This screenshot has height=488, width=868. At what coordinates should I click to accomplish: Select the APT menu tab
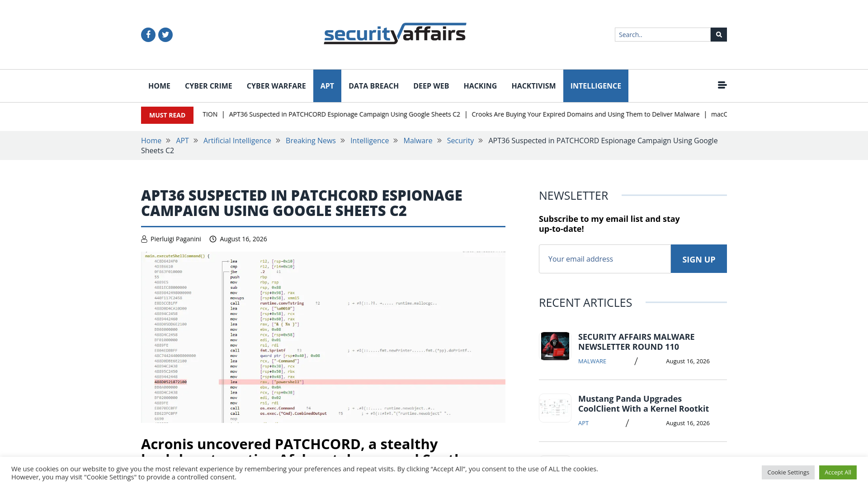pyautogui.click(x=327, y=86)
